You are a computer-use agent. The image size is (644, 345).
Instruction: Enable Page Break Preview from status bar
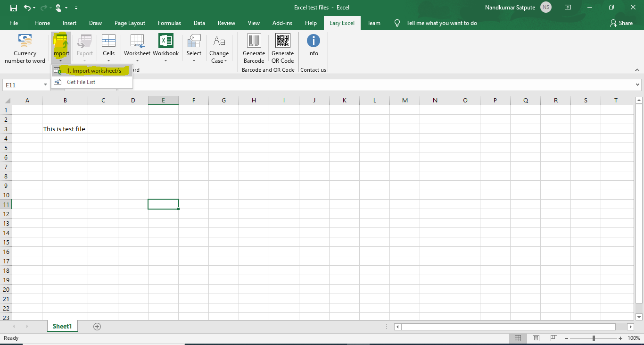(x=553, y=338)
